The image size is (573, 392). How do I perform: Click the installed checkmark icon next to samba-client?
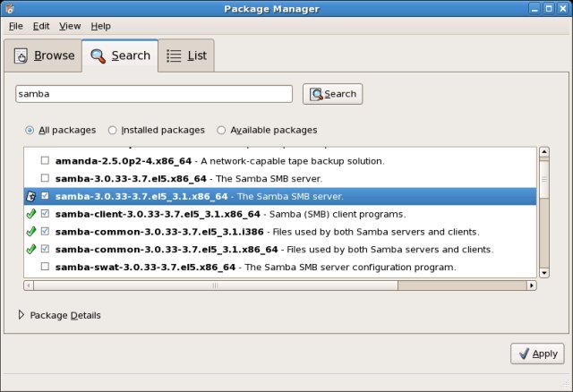31,214
